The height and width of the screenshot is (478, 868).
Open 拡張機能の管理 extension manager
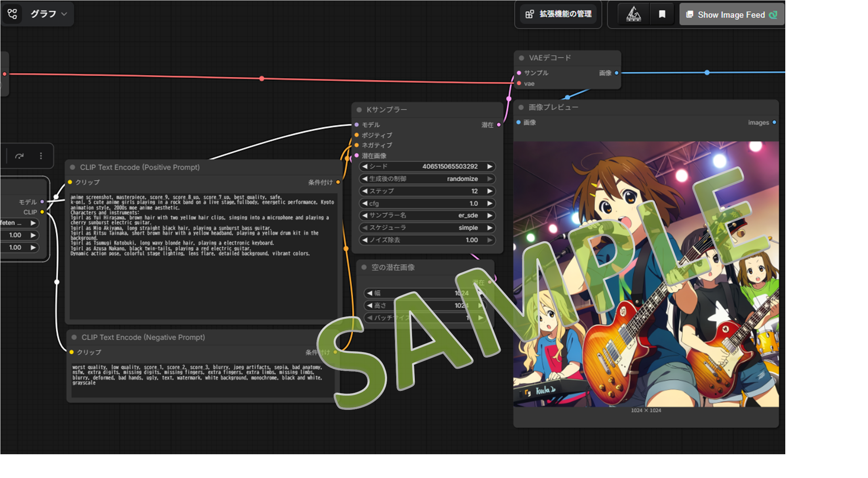[558, 14]
